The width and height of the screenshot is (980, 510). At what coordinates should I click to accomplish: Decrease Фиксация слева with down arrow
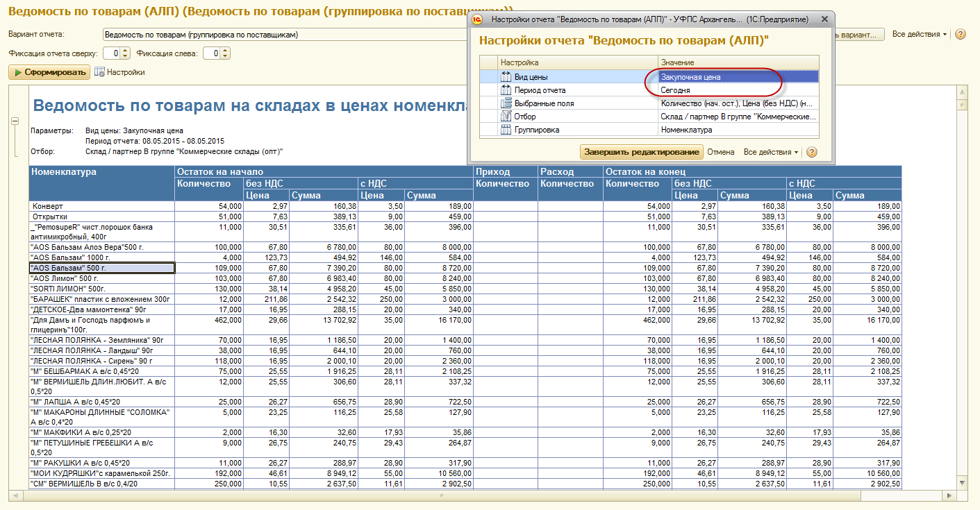tap(225, 56)
